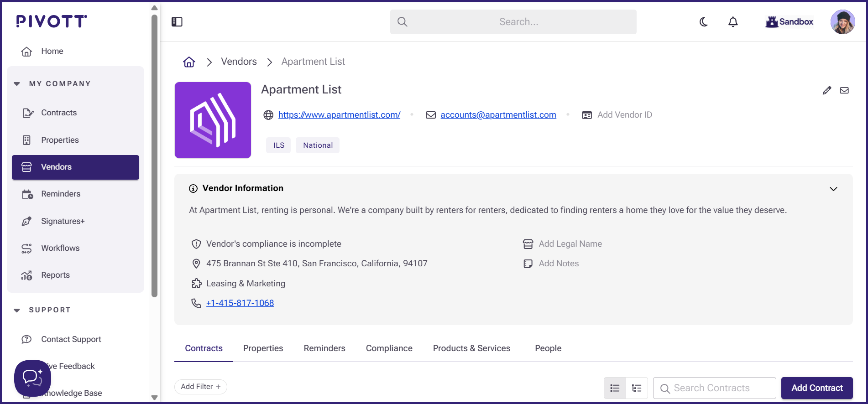
Task: Collapse the MY COMPANY section
Action: point(17,84)
